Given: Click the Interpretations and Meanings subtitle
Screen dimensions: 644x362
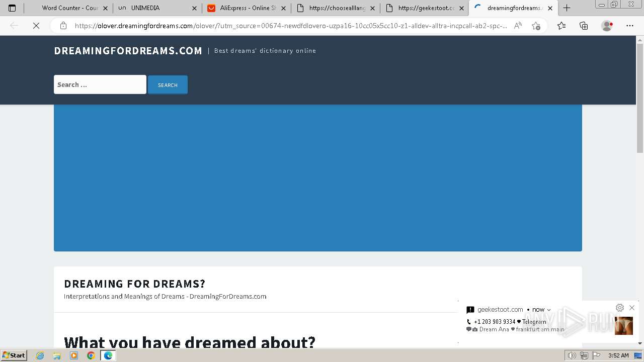Looking at the screenshot, I should 165,296.
